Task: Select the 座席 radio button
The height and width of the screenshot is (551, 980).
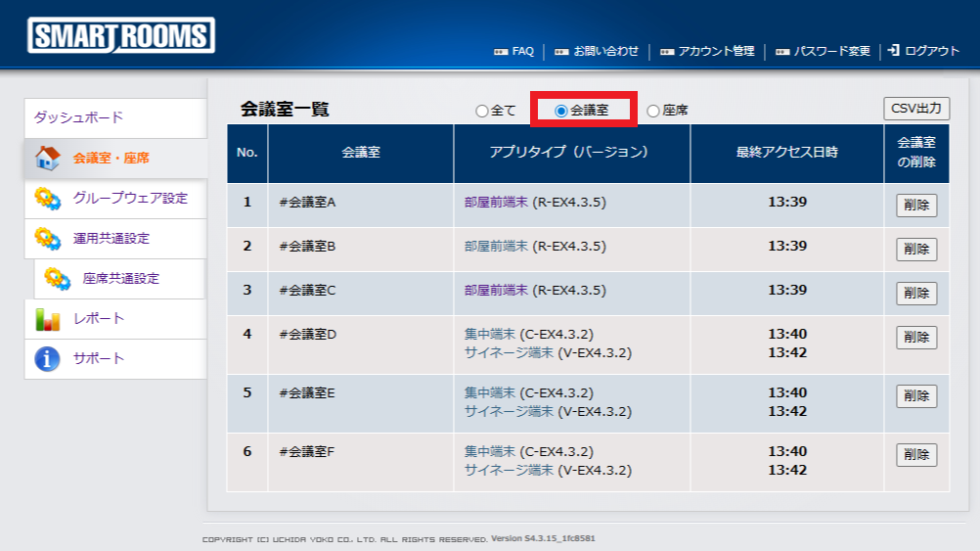Action: [x=653, y=112]
